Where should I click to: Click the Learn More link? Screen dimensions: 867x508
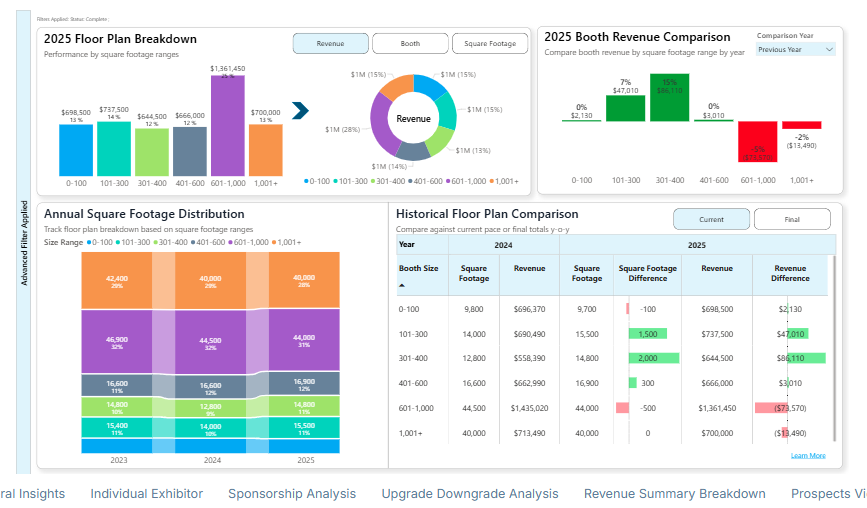807,455
